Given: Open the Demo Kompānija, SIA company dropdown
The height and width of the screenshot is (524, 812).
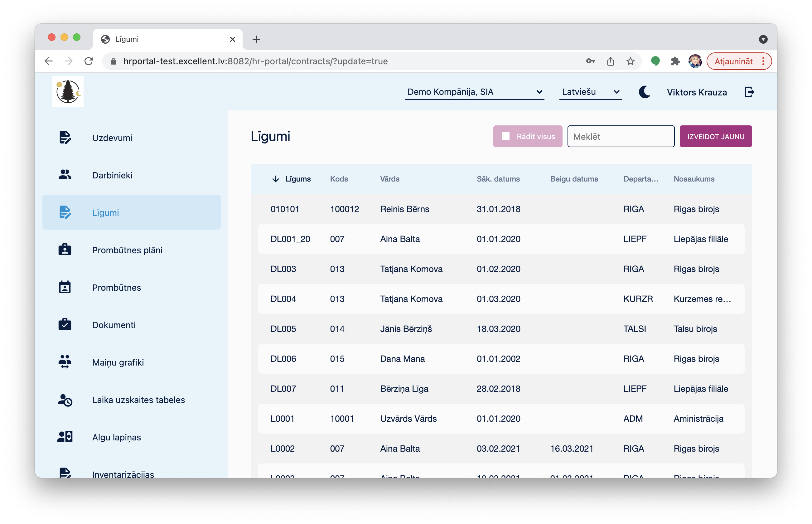Looking at the screenshot, I should [x=474, y=92].
